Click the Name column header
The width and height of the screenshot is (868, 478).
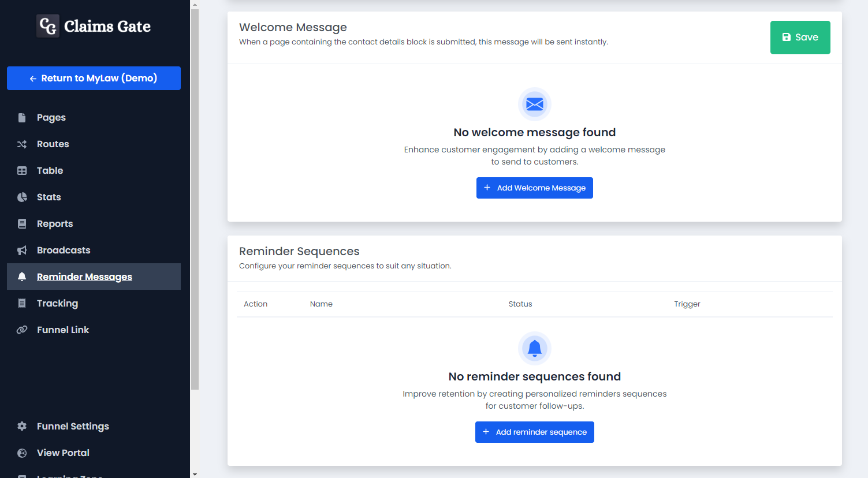[321, 304]
